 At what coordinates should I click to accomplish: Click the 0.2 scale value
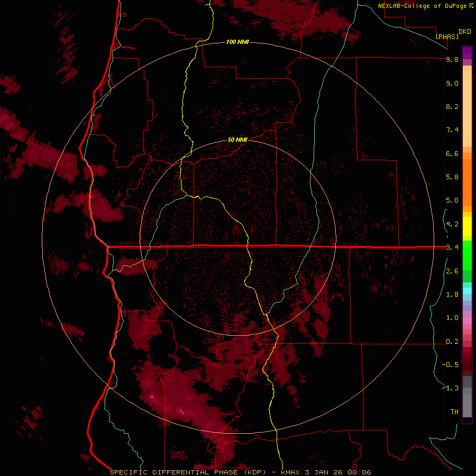452,342
